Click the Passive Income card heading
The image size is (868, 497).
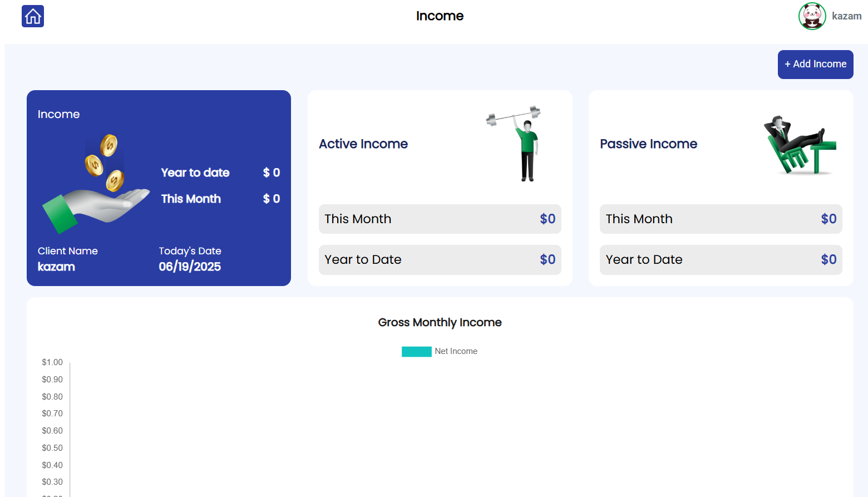pyautogui.click(x=648, y=144)
